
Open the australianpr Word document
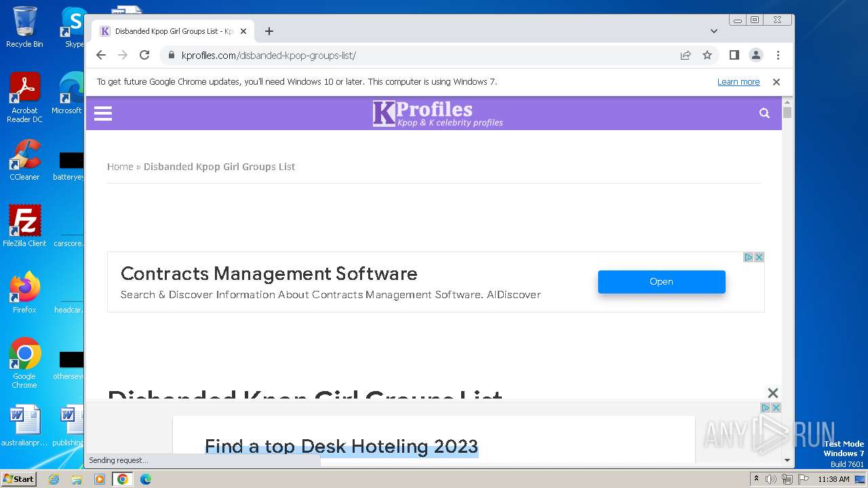click(x=24, y=426)
